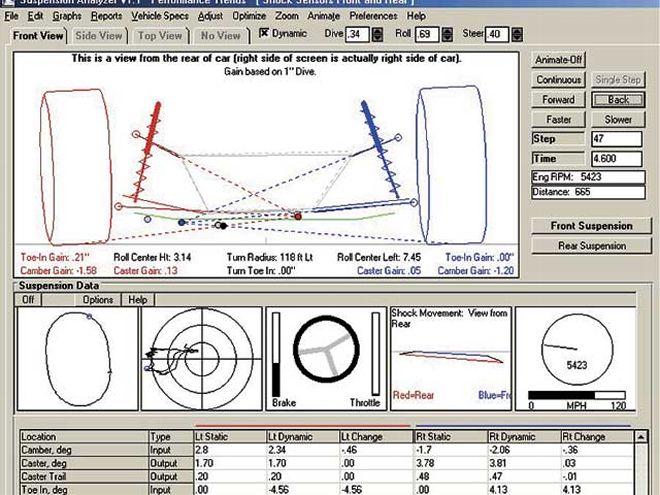Step animation Back

tap(618, 100)
